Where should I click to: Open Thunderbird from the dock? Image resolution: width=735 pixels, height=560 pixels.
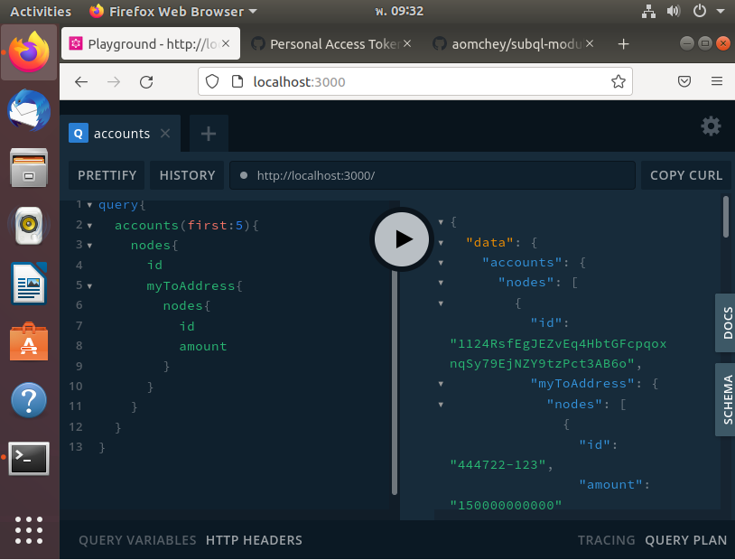[x=28, y=111]
